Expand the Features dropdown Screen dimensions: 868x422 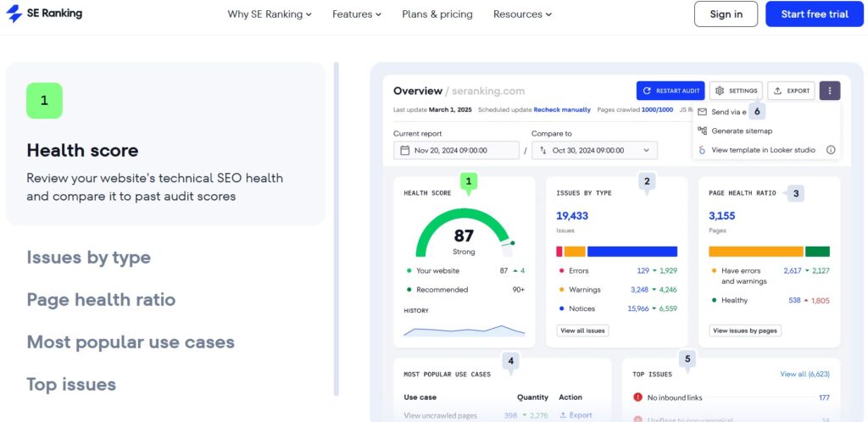[x=356, y=14]
